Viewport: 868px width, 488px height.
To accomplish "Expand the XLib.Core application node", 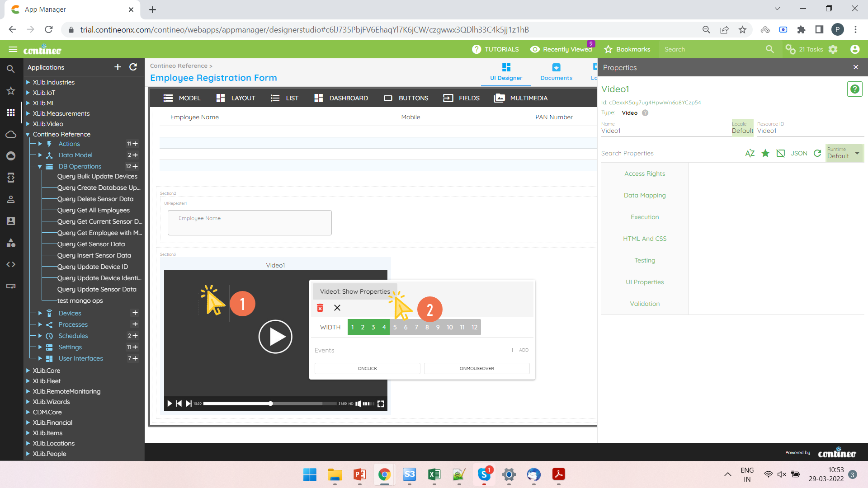I will 28,371.
